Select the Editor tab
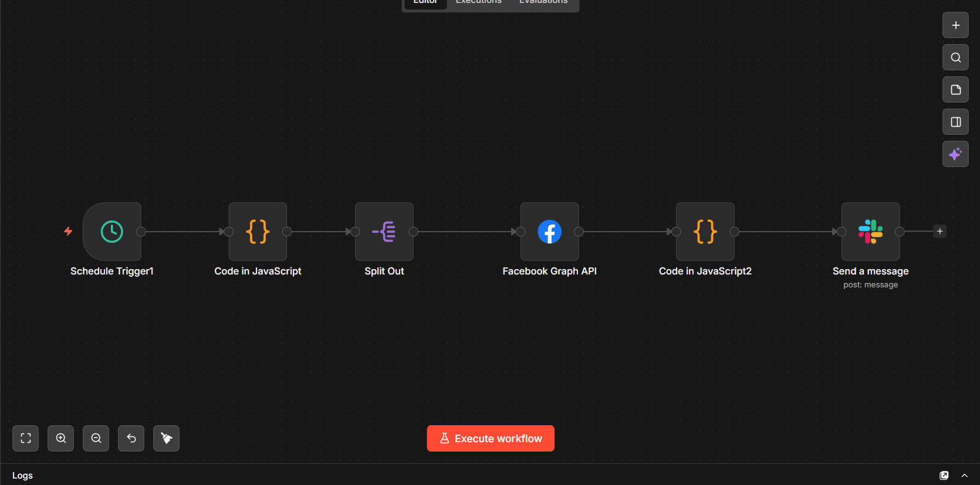Viewport: 980px width, 485px height. point(425,2)
